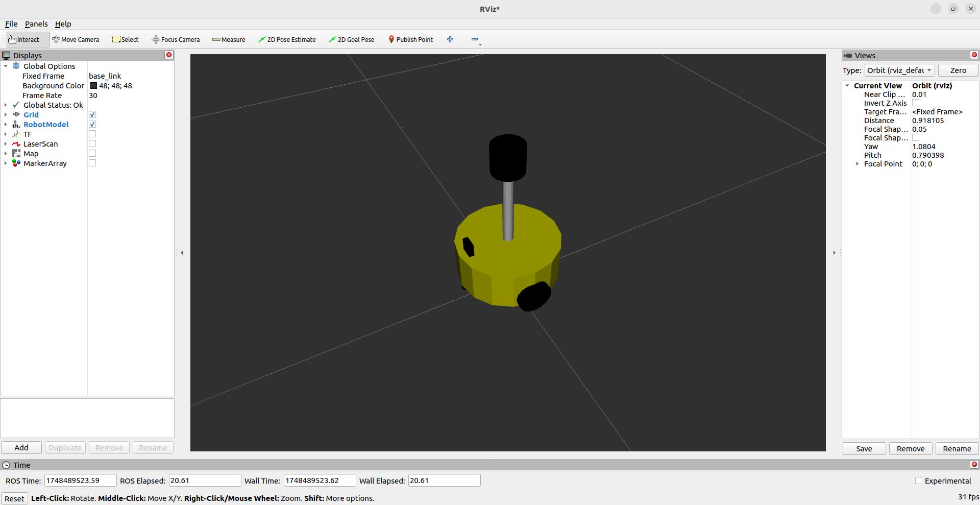Expand the LaserScan display properties

[x=6, y=143]
